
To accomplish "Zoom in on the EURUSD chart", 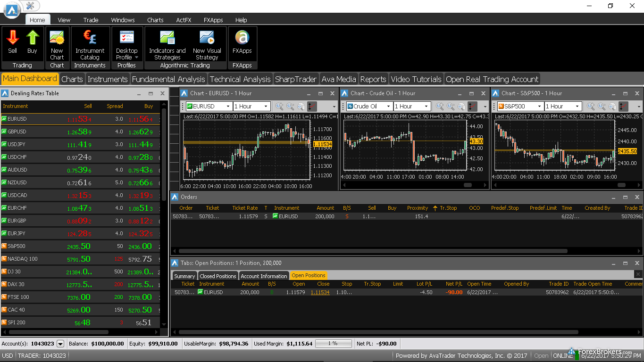I will 280,107.
